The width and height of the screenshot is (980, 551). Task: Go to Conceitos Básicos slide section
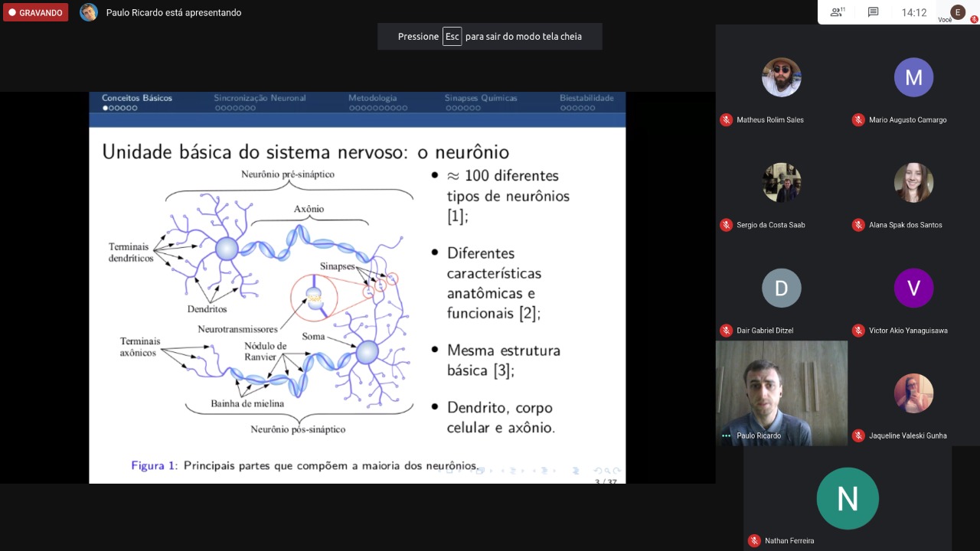(137, 98)
